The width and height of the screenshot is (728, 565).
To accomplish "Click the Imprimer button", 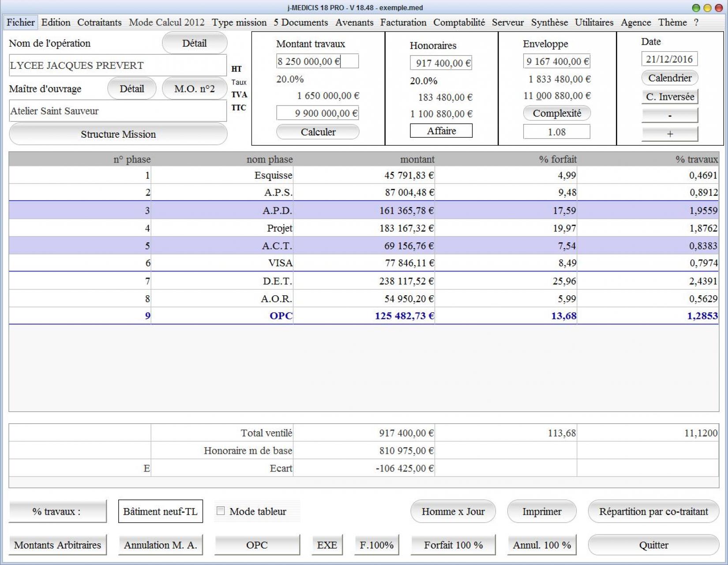I will (x=542, y=512).
